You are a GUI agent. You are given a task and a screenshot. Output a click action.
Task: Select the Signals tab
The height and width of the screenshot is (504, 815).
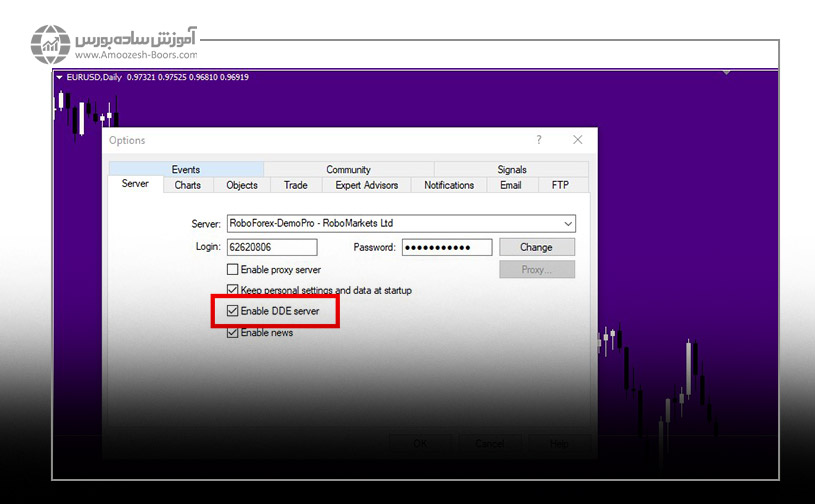coord(511,170)
